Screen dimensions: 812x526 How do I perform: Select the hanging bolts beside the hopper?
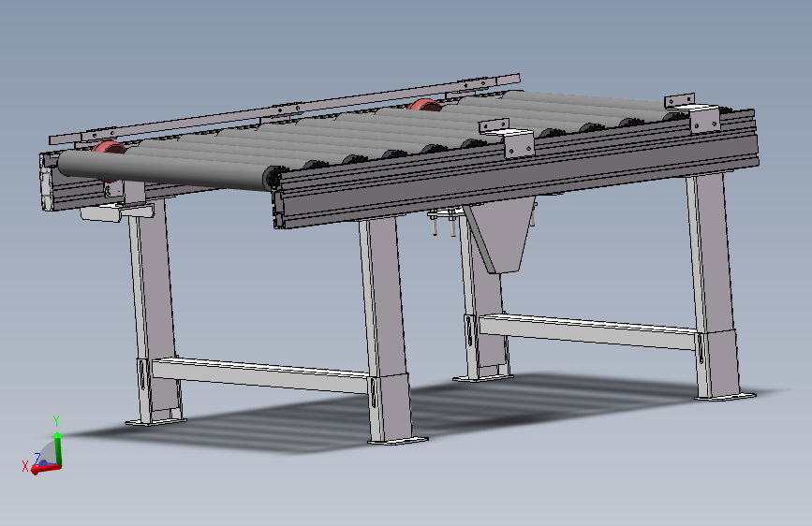(x=443, y=222)
